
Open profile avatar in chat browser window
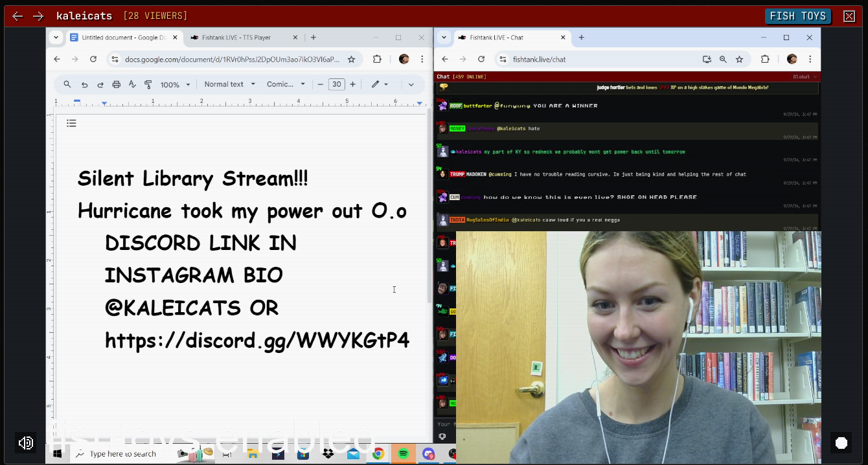click(x=792, y=59)
